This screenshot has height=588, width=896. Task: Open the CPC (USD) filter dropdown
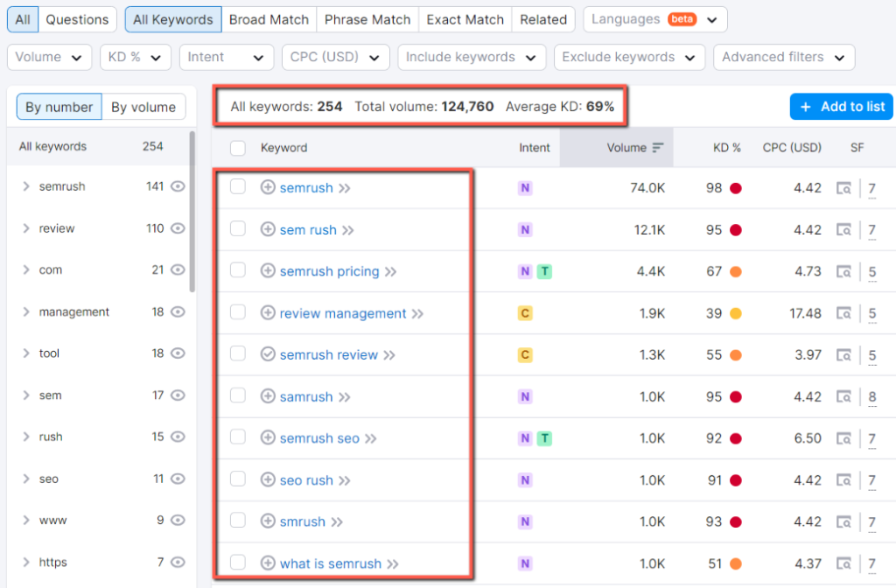335,57
